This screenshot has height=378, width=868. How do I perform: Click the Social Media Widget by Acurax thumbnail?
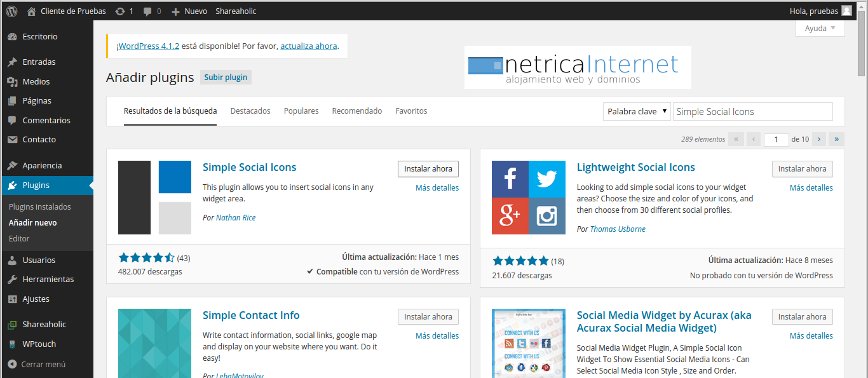pos(529,343)
